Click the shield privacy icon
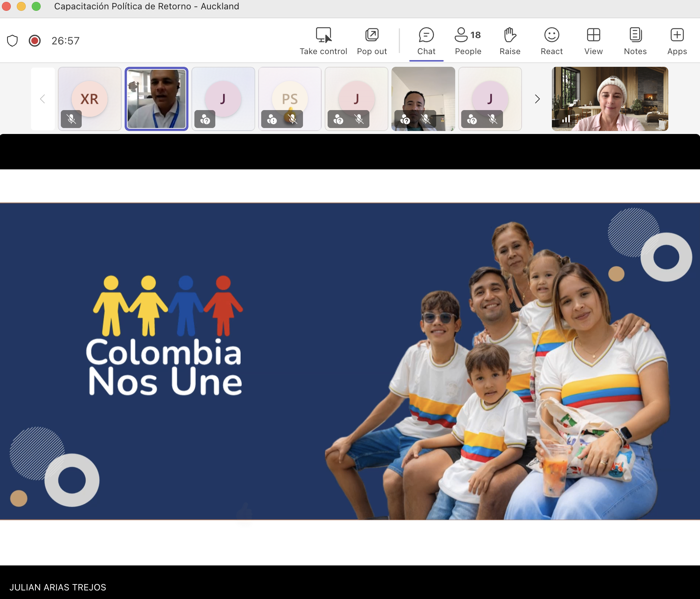 point(12,40)
